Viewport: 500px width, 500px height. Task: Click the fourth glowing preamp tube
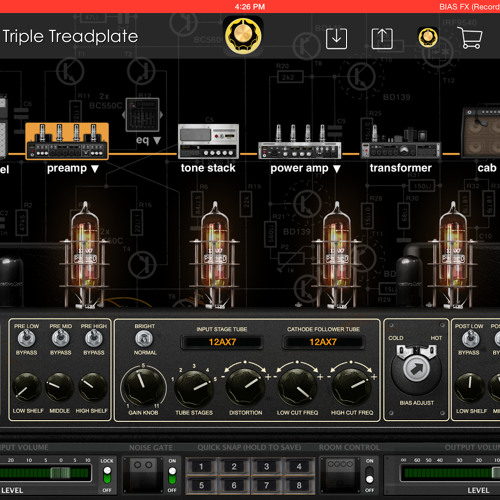click(x=453, y=254)
